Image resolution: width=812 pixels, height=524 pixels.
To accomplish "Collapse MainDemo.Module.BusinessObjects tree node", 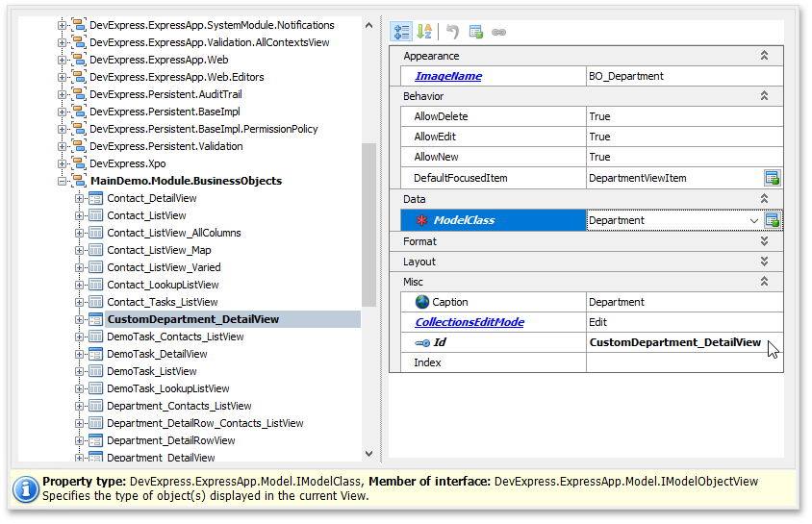I will point(63,181).
